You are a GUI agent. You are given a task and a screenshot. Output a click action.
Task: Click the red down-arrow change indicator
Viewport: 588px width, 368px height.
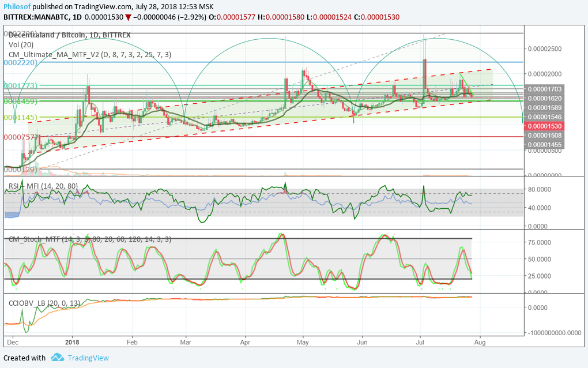[128, 17]
